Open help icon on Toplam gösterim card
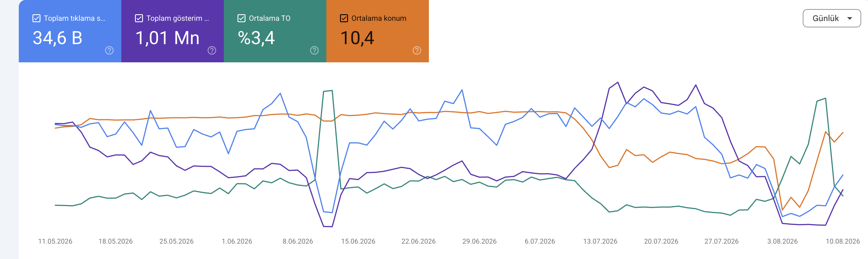The height and width of the screenshot is (259, 868). pos(212,51)
